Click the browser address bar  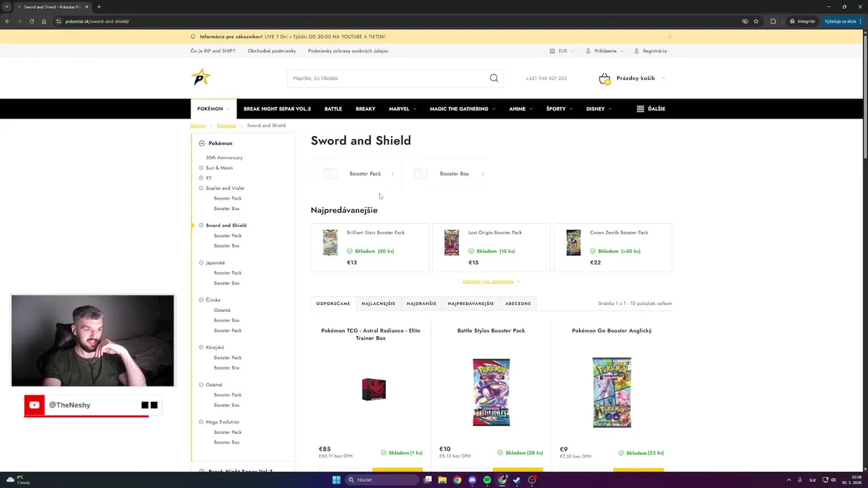(x=393, y=21)
